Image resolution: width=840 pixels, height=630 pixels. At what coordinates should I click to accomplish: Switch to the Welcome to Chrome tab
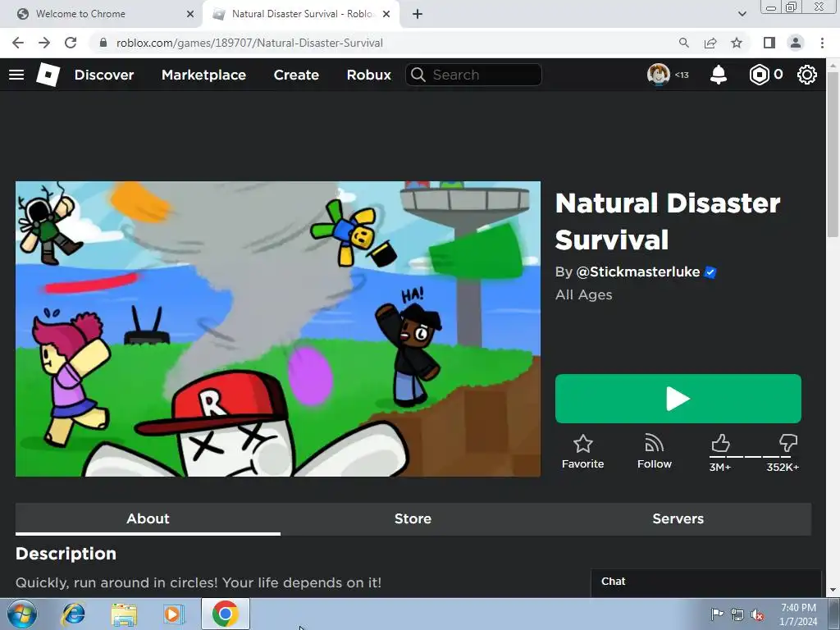102,14
